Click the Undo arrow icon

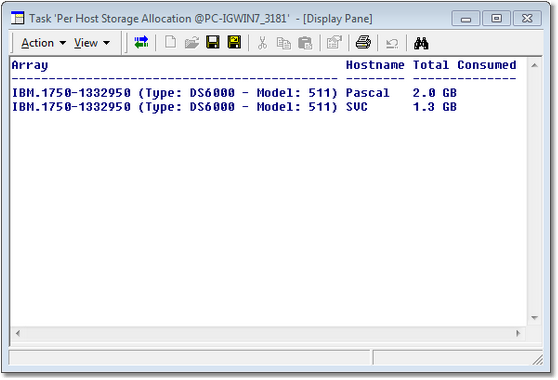392,43
